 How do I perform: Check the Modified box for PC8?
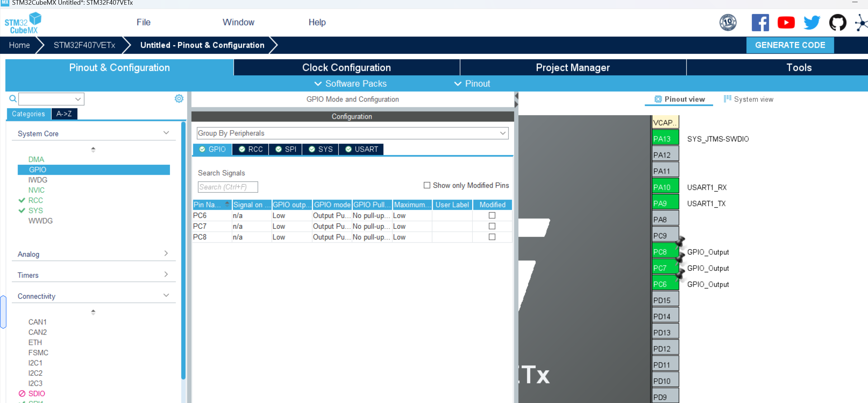coord(492,237)
